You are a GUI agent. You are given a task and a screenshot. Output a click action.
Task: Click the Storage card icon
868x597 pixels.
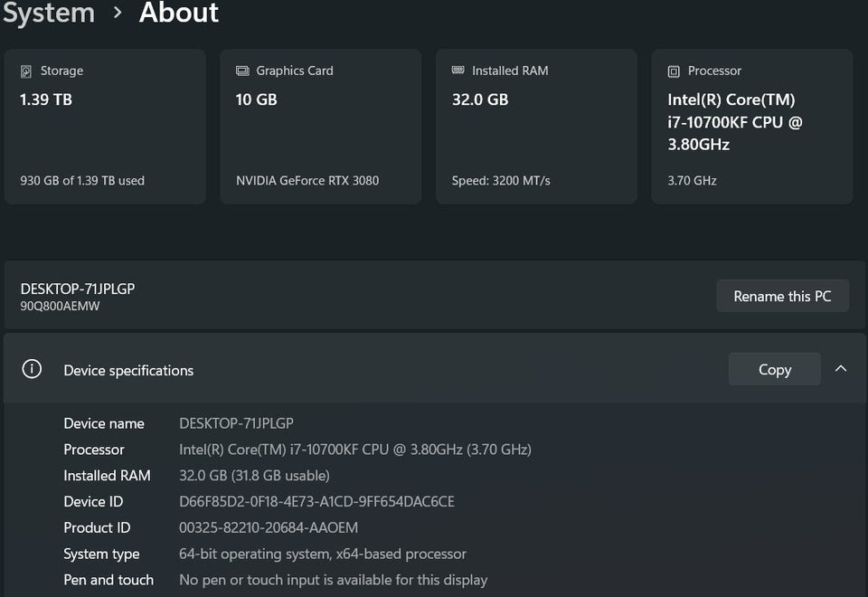tap(27, 71)
